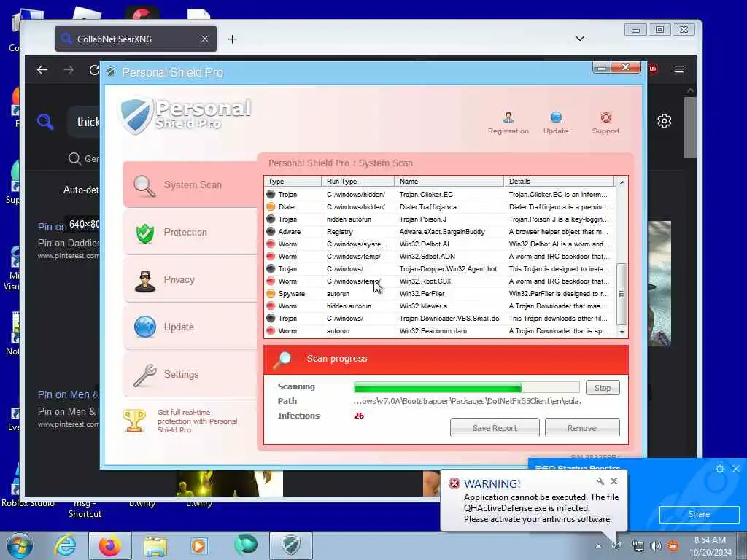Open the network status tray icon

tap(638, 546)
